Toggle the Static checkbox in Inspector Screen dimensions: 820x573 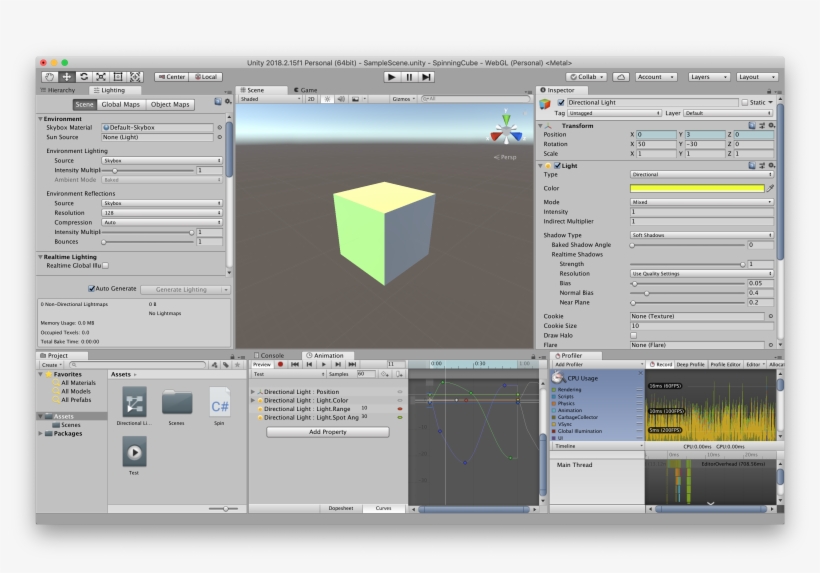click(x=744, y=102)
